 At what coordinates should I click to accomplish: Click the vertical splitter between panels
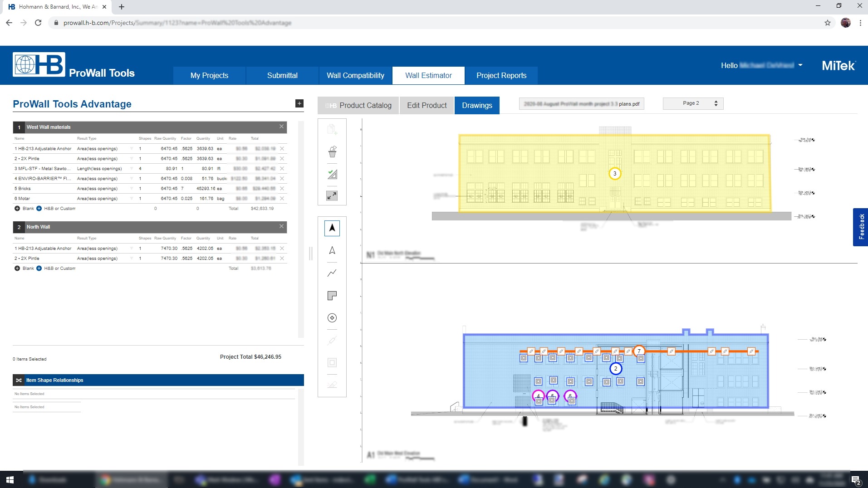coord(311,253)
